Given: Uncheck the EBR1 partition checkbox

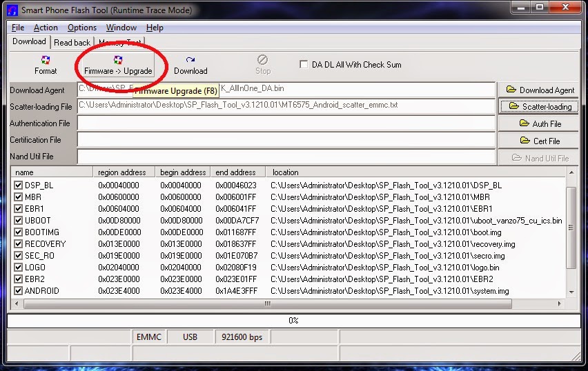Looking at the screenshot, I should coord(18,209).
